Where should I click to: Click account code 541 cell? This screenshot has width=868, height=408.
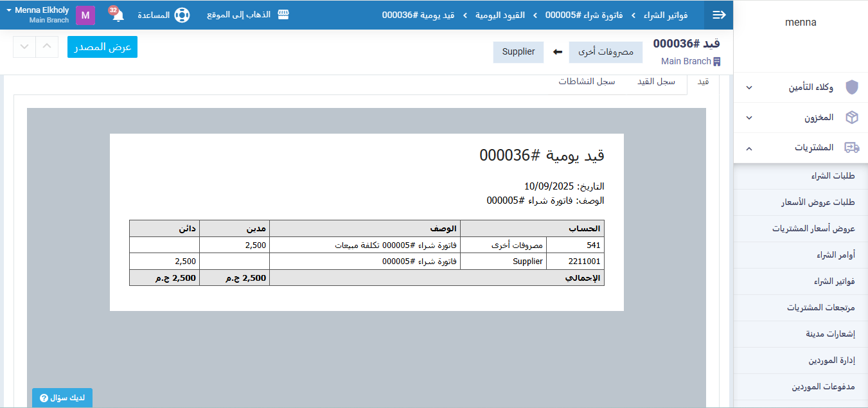[x=575, y=245]
